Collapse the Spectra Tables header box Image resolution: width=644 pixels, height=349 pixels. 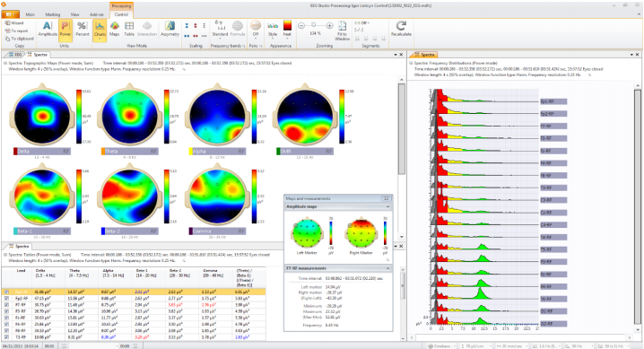click(x=5, y=255)
